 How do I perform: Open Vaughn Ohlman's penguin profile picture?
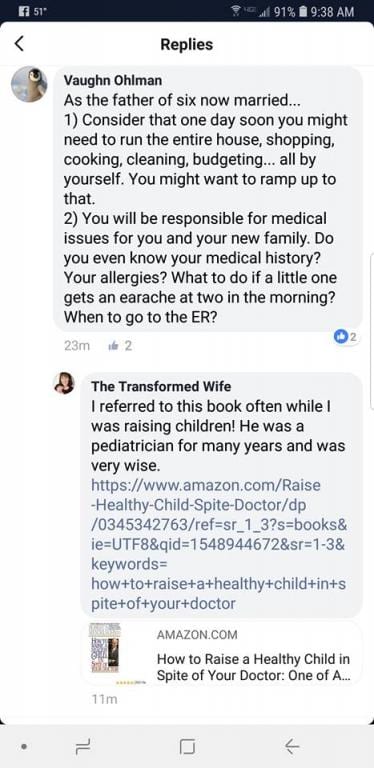point(29,84)
